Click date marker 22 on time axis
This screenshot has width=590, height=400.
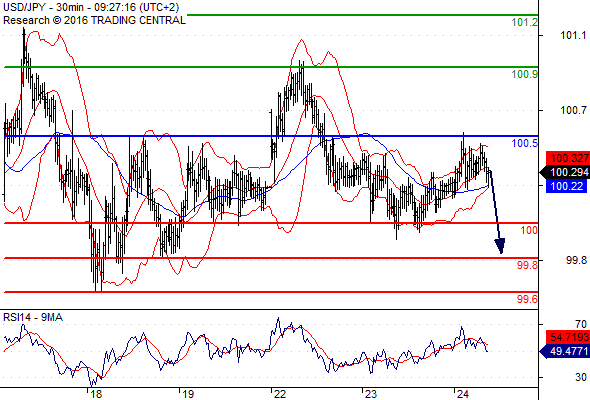(x=280, y=394)
